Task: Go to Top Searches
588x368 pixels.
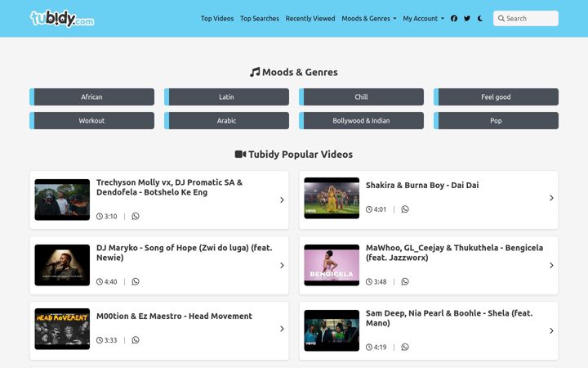Action: (x=260, y=18)
